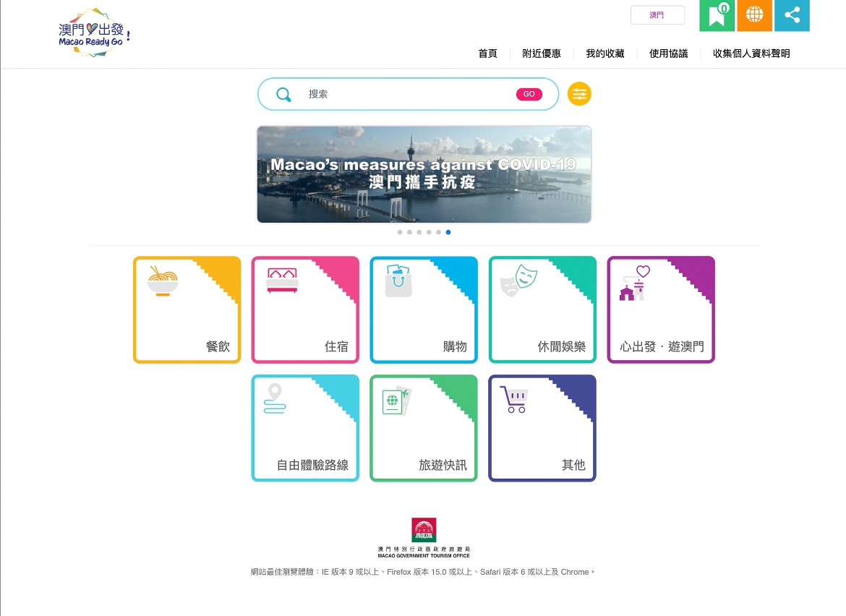
Task: Go to 首頁 in the navigation menu
Action: click(x=488, y=54)
